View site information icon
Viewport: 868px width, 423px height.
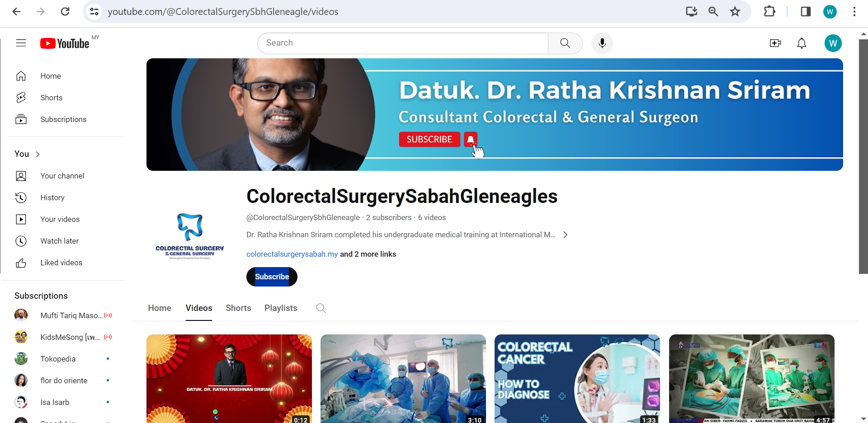pos(94,11)
